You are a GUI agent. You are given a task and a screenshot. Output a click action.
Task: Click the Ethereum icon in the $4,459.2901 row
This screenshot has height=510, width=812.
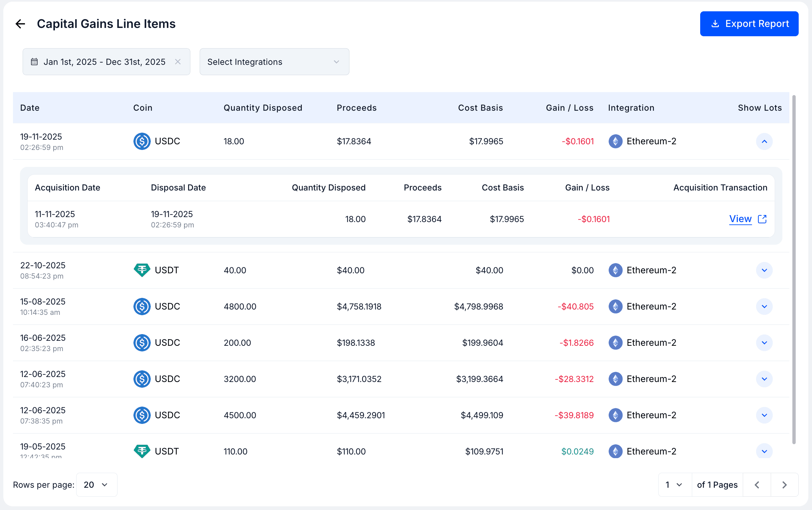(615, 415)
